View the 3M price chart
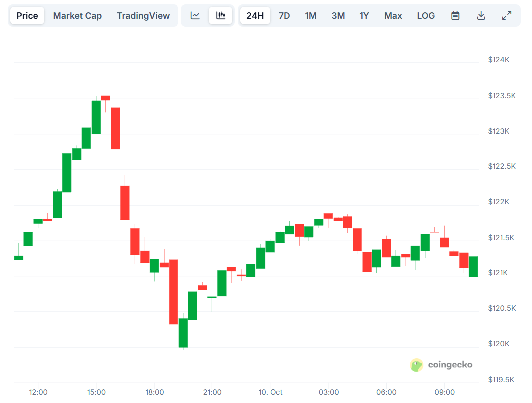Screen dimensions: 532x403 pyautogui.click(x=338, y=15)
